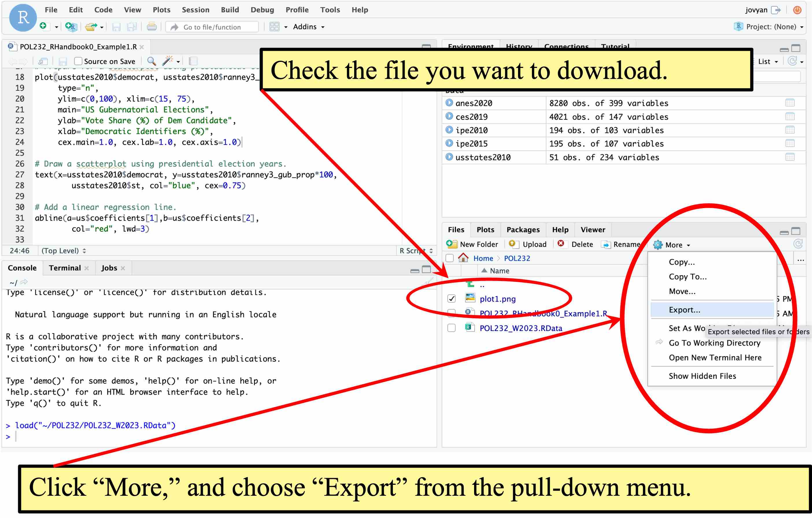Viewport: 812px width, 518px height.
Task: Click the ellipsis go-to-directory icon in Files
Action: [800, 260]
